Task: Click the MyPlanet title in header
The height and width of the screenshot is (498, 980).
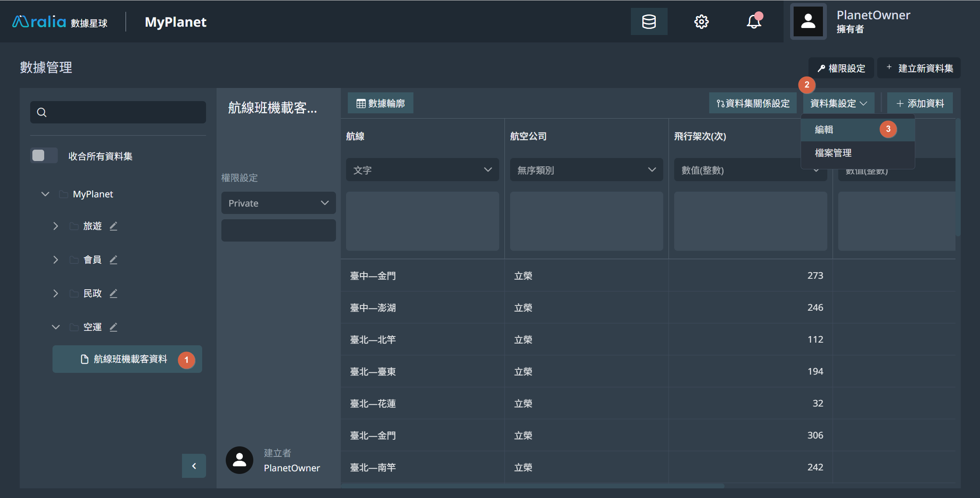Action: 175,22
